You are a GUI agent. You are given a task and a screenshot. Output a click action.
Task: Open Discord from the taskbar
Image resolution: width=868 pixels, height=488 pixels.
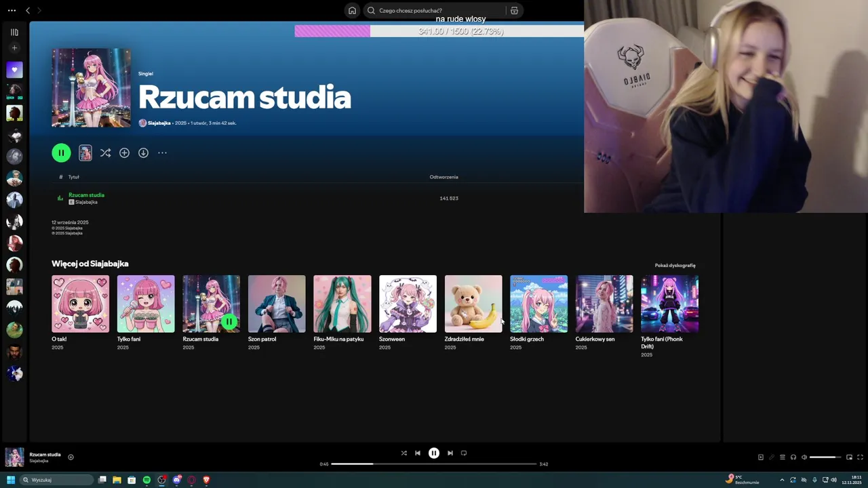pos(177,480)
